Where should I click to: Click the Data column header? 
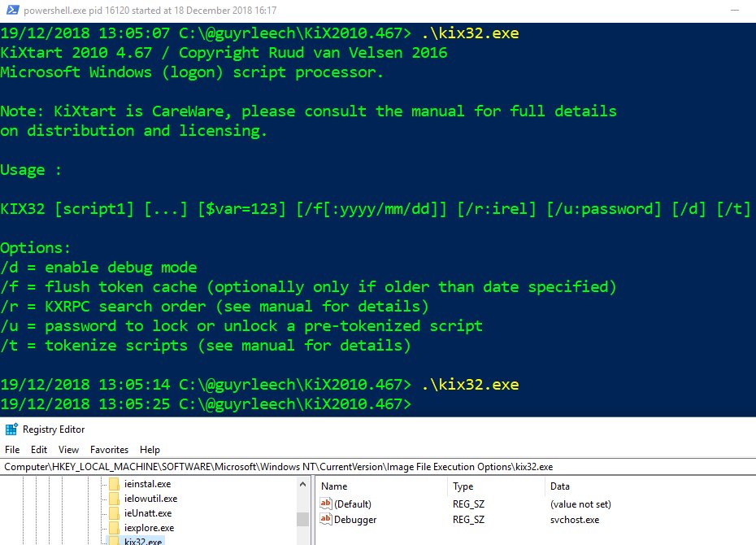(x=559, y=486)
